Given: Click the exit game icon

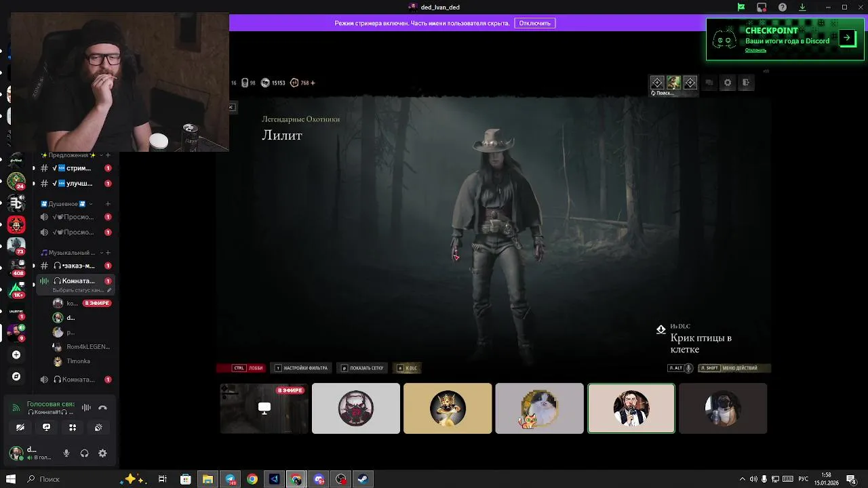Looking at the screenshot, I should click(746, 83).
